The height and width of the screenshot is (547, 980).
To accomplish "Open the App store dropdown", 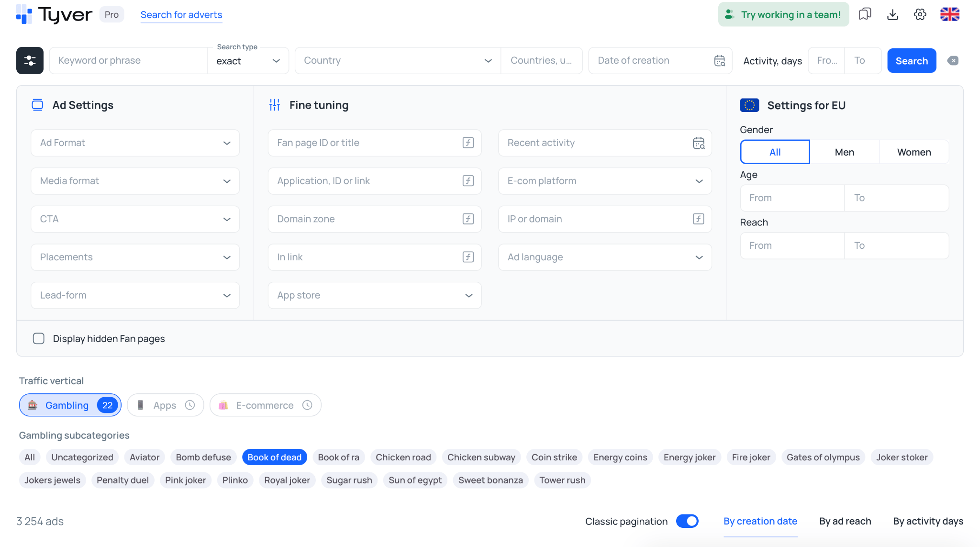I will [375, 295].
